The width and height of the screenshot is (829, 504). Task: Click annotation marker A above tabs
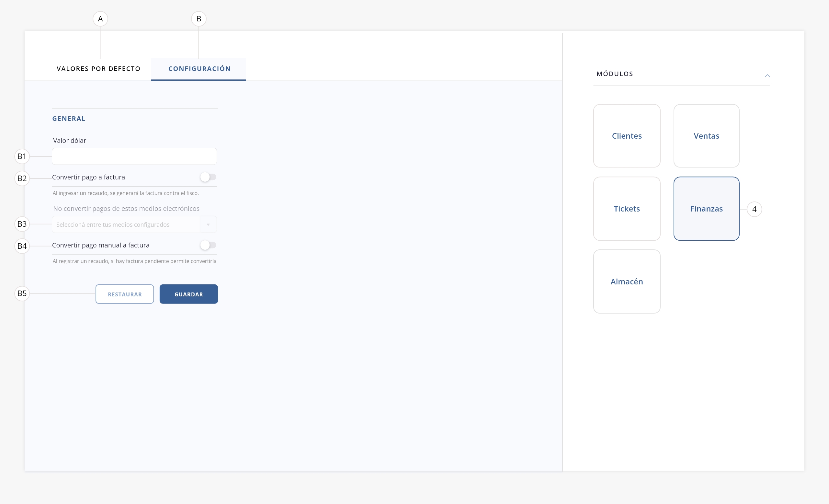click(100, 19)
